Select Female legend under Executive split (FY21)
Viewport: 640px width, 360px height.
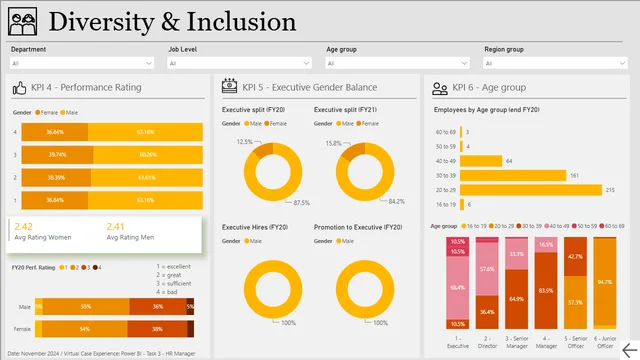pos(367,124)
